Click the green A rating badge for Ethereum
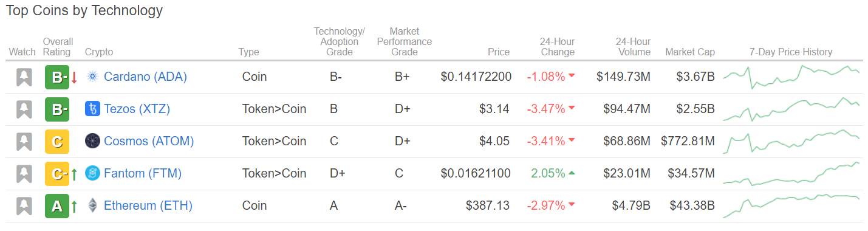 pyautogui.click(x=57, y=206)
